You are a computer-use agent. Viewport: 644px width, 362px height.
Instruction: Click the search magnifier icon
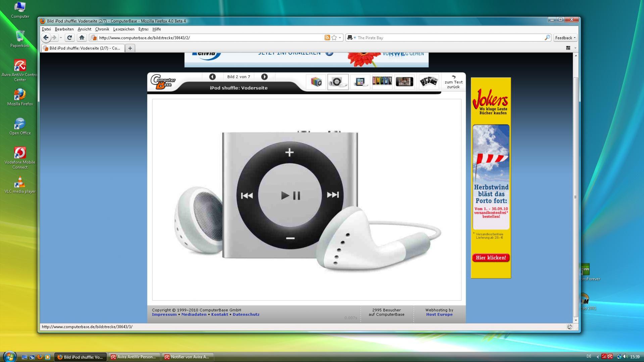coord(547,38)
